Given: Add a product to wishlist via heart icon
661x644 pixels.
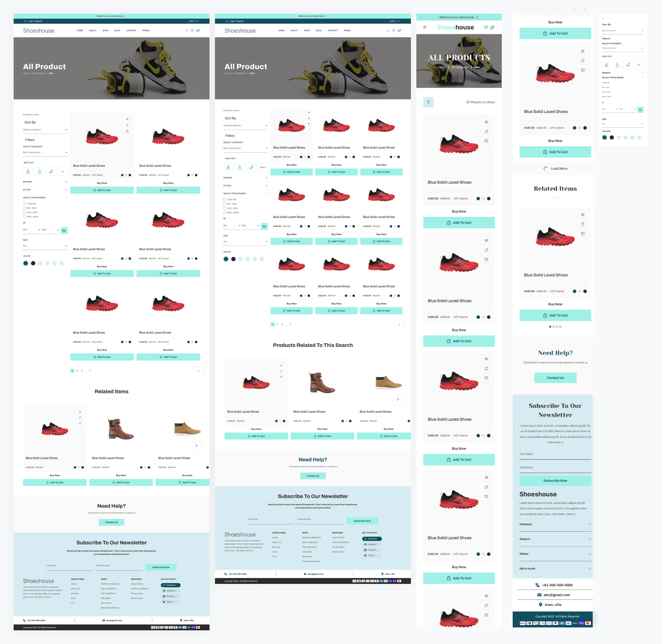Looking at the screenshot, I should click(x=127, y=131).
